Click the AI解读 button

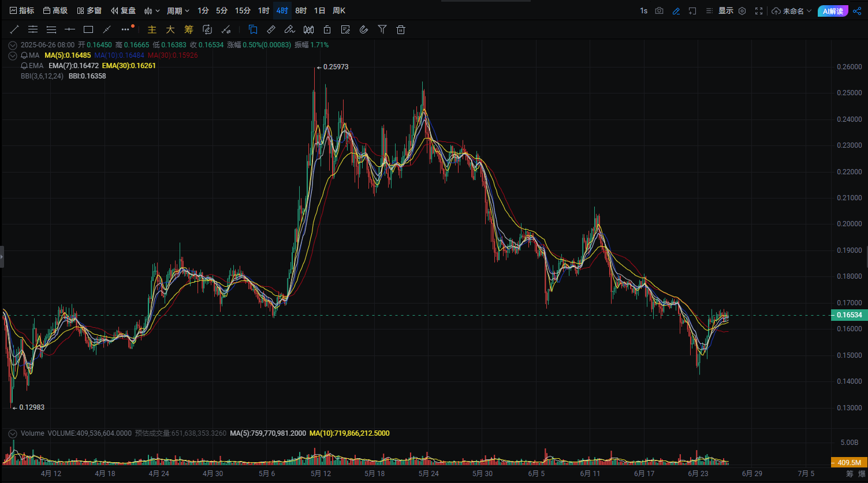[832, 11]
